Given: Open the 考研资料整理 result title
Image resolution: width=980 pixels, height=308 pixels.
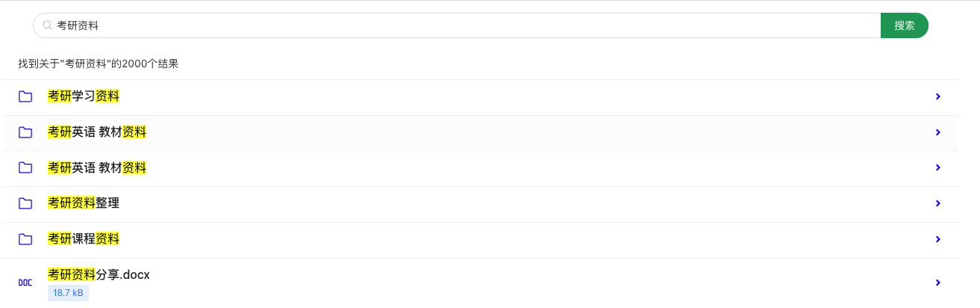Looking at the screenshot, I should pos(84,203).
